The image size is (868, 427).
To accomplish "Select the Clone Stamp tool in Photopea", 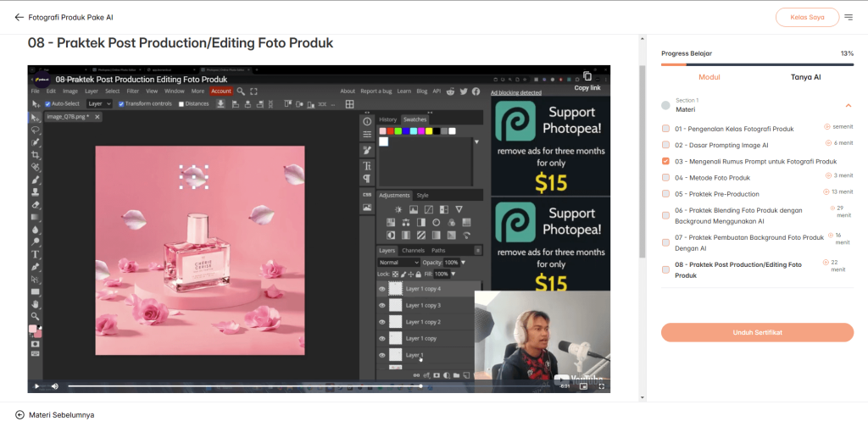I will 36,191.
